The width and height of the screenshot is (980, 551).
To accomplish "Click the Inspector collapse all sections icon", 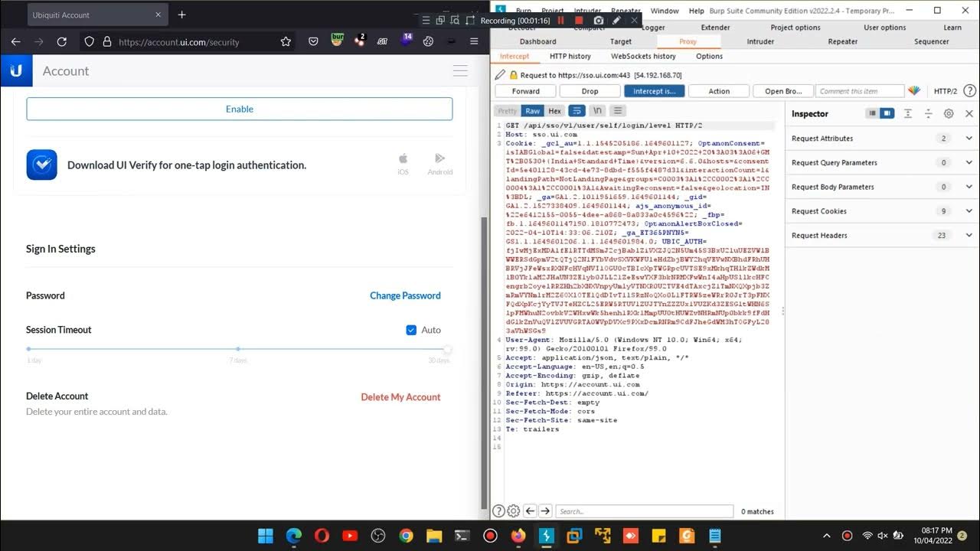I will 928,113.
